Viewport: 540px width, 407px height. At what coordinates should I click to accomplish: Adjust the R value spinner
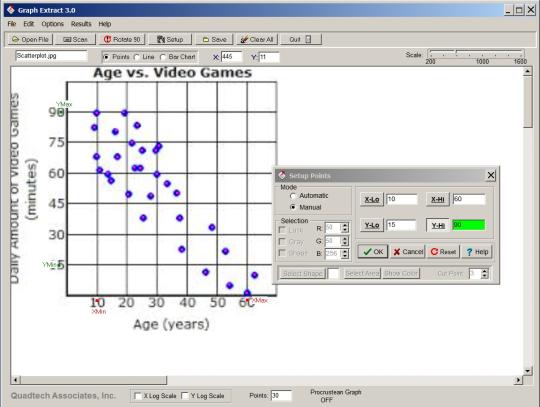click(345, 228)
